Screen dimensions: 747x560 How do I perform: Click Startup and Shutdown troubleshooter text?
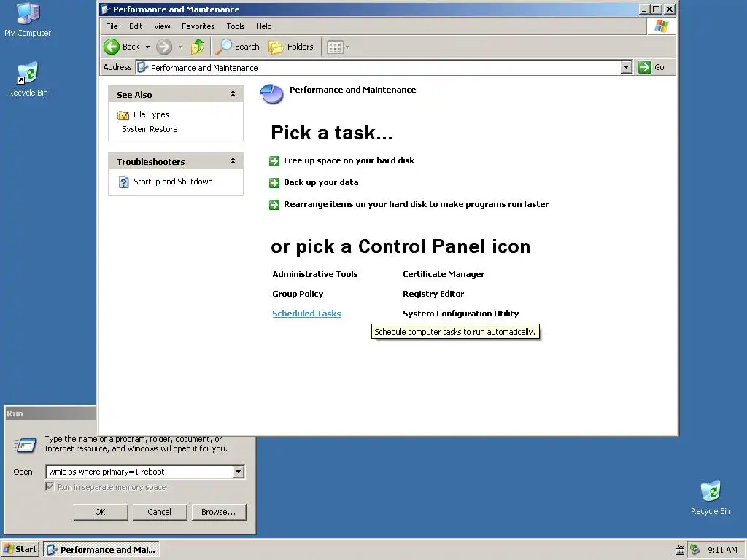click(173, 182)
